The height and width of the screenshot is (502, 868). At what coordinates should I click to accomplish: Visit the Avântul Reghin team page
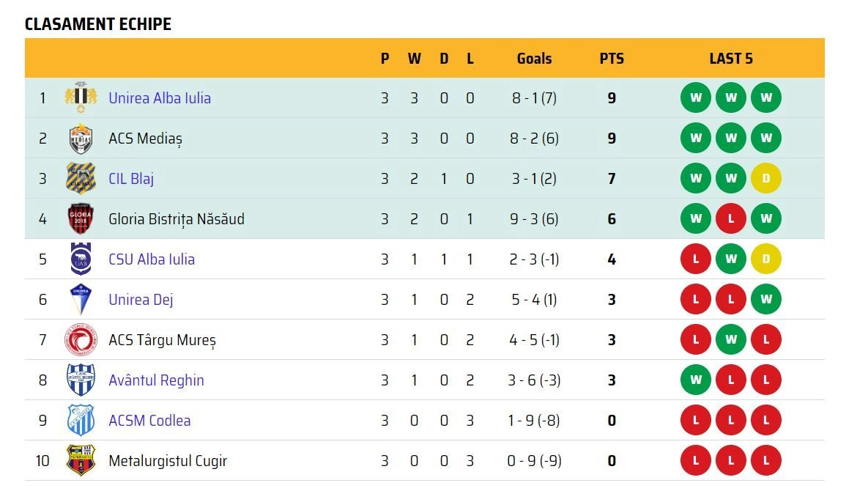pyautogui.click(x=156, y=380)
